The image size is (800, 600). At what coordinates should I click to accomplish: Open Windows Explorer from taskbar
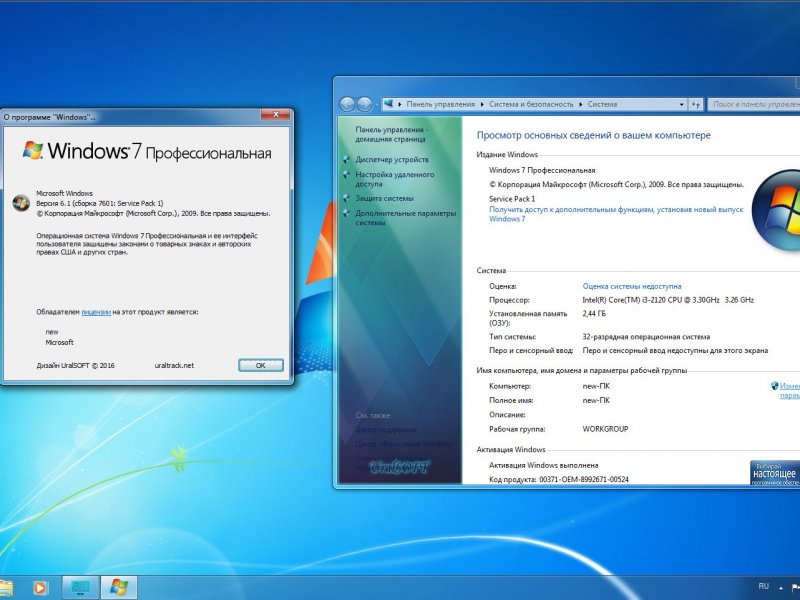coord(6,588)
